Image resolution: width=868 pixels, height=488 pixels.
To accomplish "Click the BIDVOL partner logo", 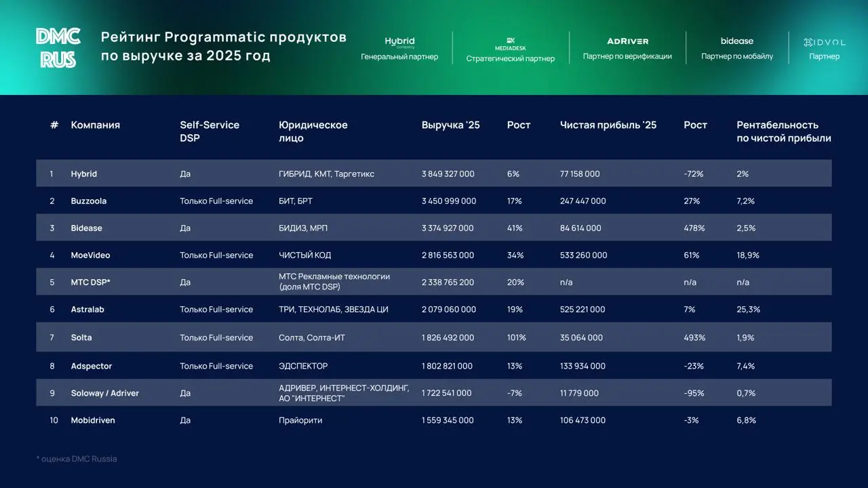I will [824, 42].
